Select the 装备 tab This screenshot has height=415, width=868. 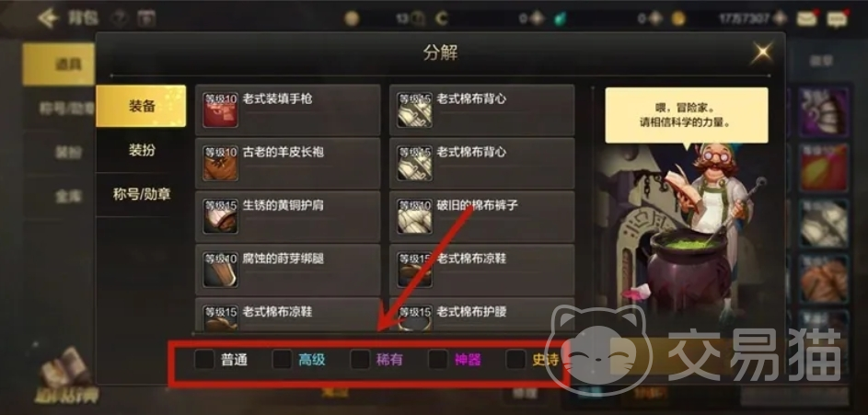tap(141, 106)
